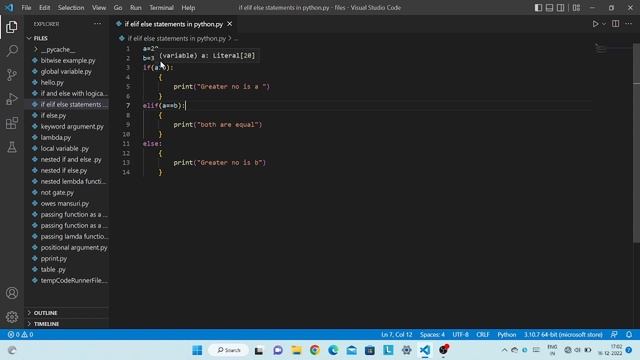Toggle primary side bar layout icon
The image size is (640, 360).
pos(538,8)
